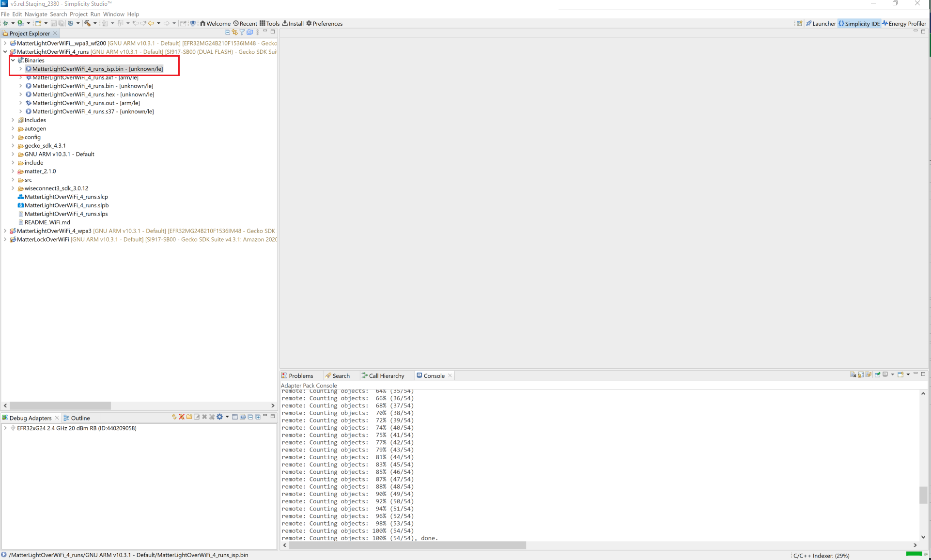
Task: Open the Open Perspective icon
Action: [800, 23]
